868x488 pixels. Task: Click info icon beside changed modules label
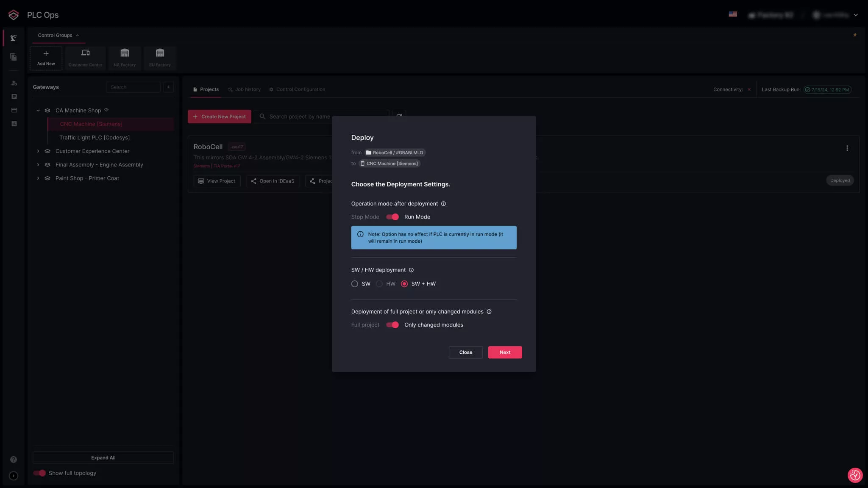tap(489, 312)
